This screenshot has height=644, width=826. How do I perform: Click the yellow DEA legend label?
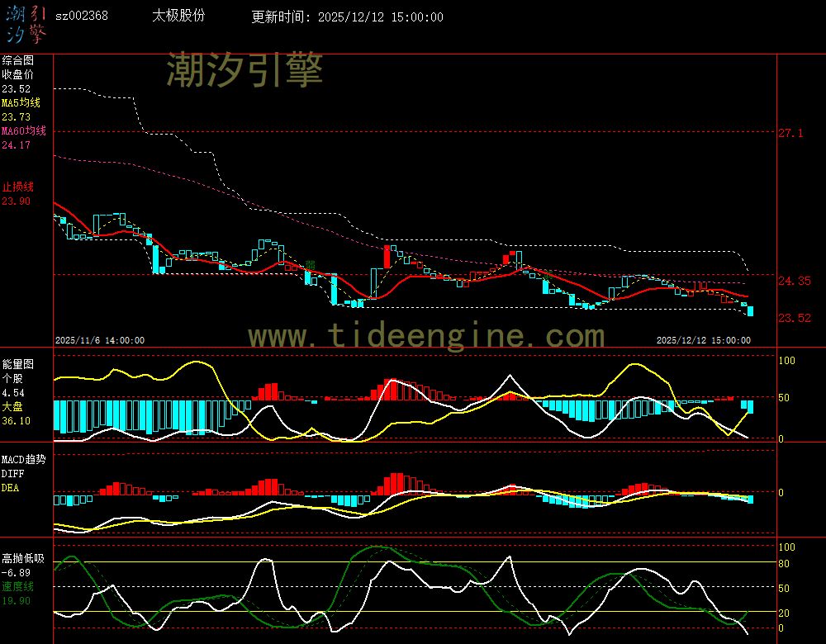coord(10,488)
